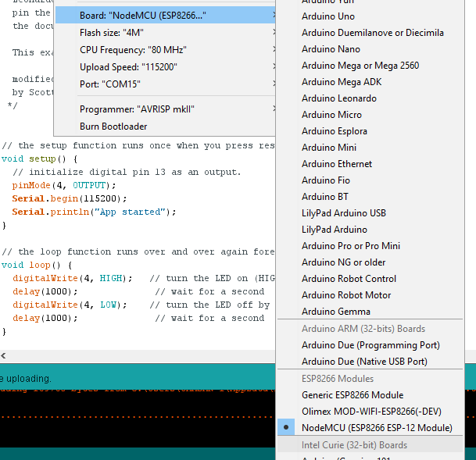Open the Board "NodeMCU (ESP8266..." submenu
Screen dimensions: 476x460
point(166,15)
